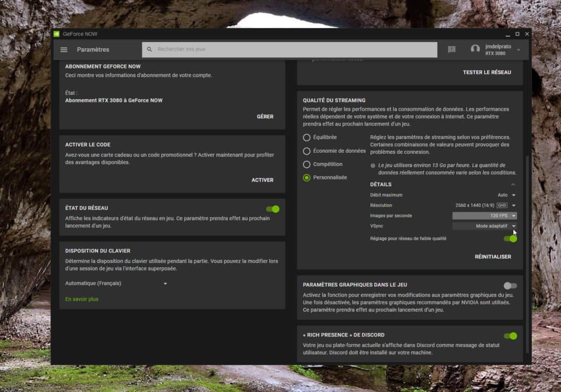
Task: Open En savoir plus link
Action: pos(82,299)
